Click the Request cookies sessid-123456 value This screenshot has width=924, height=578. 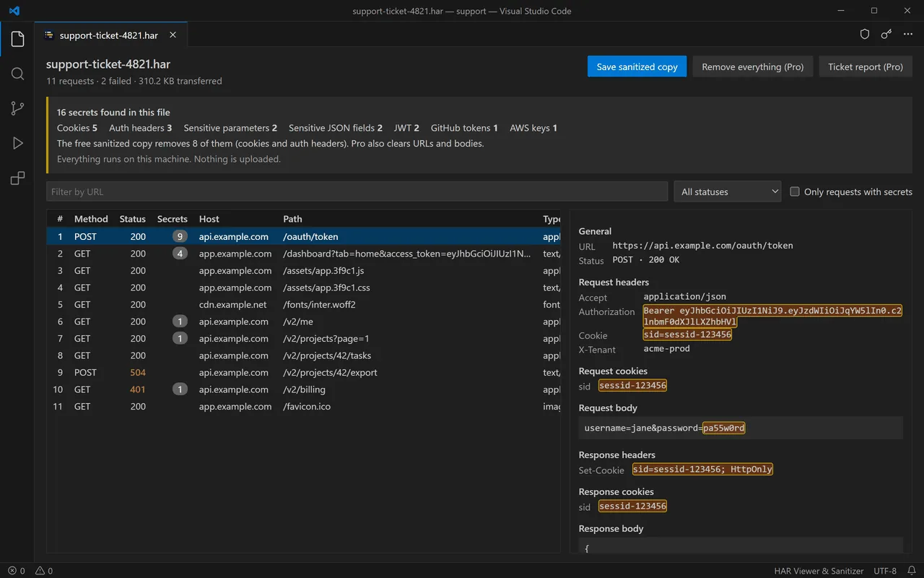pyautogui.click(x=632, y=385)
